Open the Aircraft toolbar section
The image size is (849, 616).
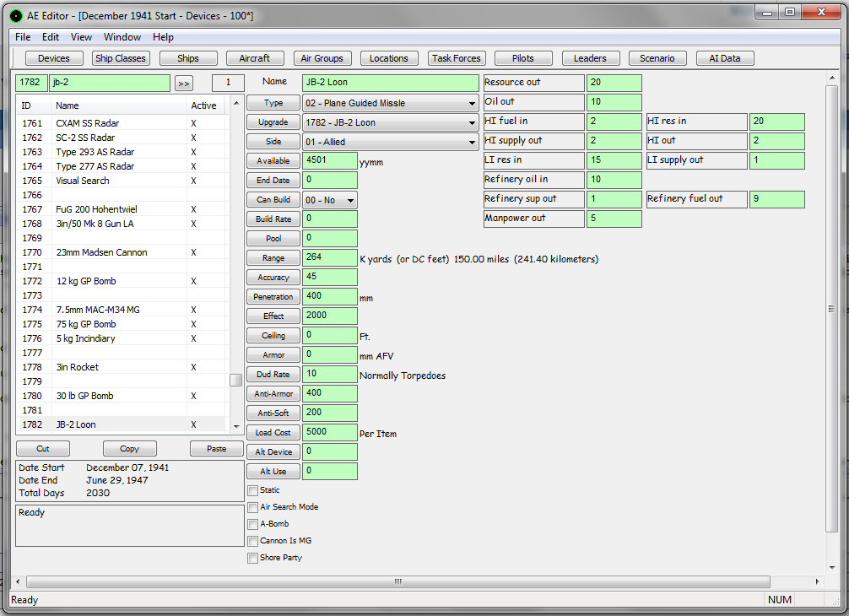254,58
